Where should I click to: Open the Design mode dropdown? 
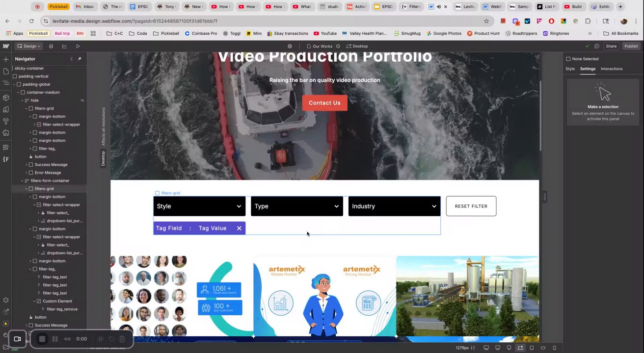pyautogui.click(x=28, y=46)
